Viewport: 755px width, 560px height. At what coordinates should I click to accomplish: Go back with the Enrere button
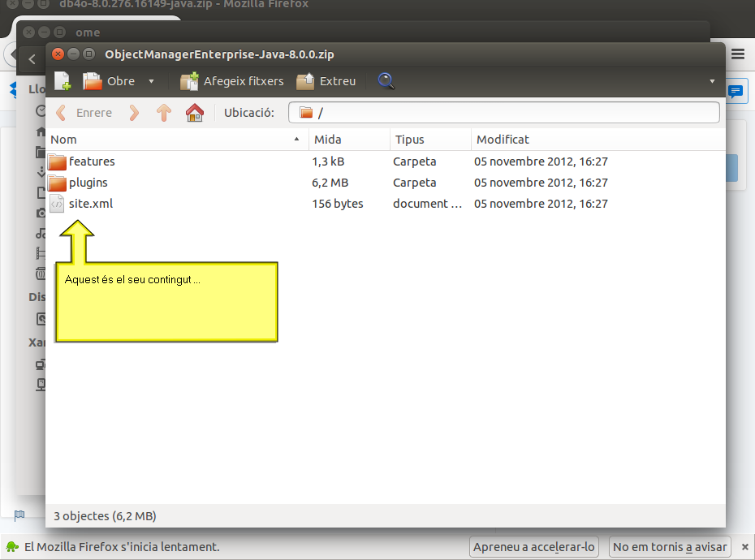coord(84,113)
